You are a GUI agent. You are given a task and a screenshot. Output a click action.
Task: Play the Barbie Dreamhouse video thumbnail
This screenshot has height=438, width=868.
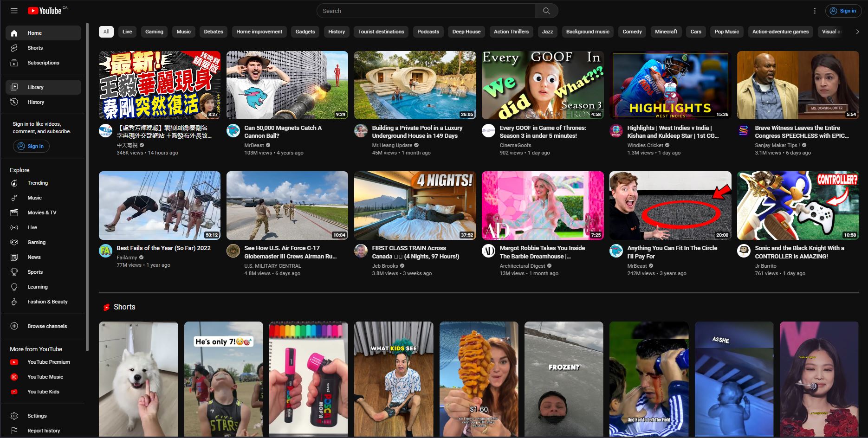[543, 206]
